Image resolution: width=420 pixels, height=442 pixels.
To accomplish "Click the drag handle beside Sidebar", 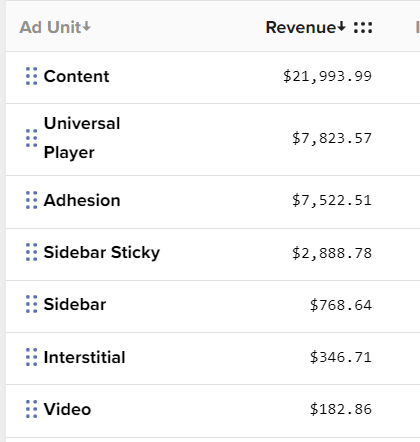I will pos(32,304).
